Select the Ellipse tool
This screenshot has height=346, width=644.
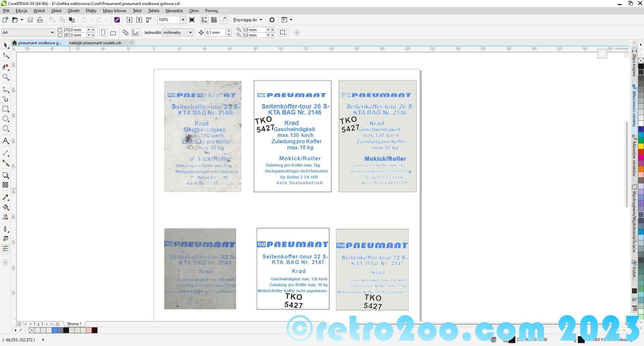point(5,119)
